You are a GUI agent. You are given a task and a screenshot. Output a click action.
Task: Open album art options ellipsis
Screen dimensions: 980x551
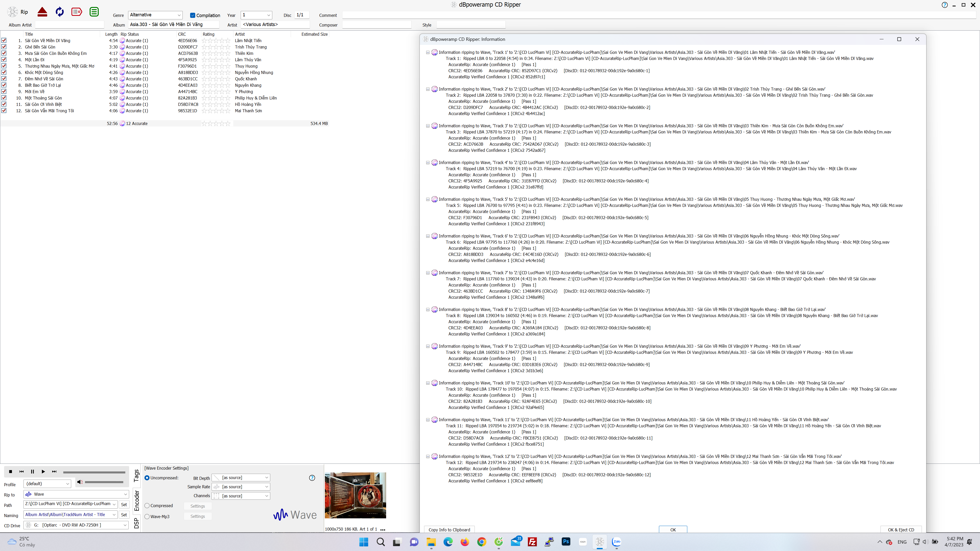pyautogui.click(x=383, y=529)
